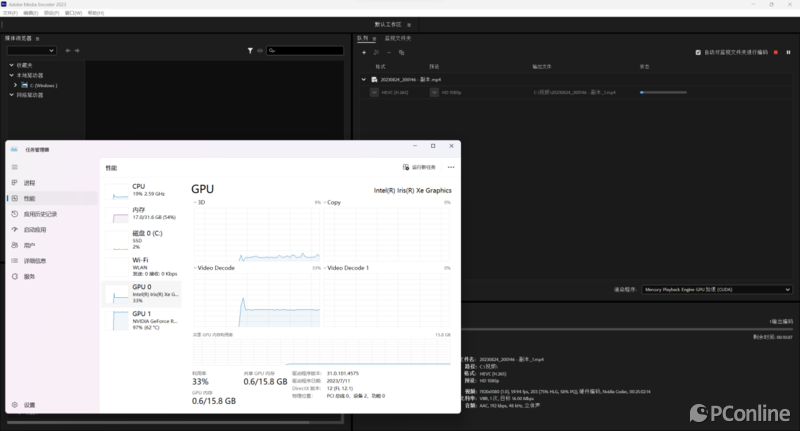Select 性能 in Task Manager sidebar
The width and height of the screenshot is (800, 431).
click(52, 198)
